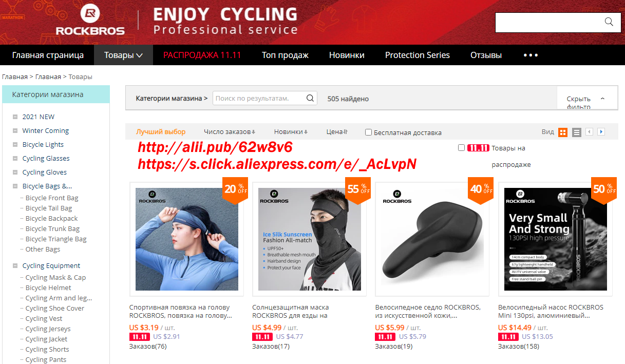Open Bicycle Helmet category link
The image size is (625, 364).
click(x=48, y=288)
